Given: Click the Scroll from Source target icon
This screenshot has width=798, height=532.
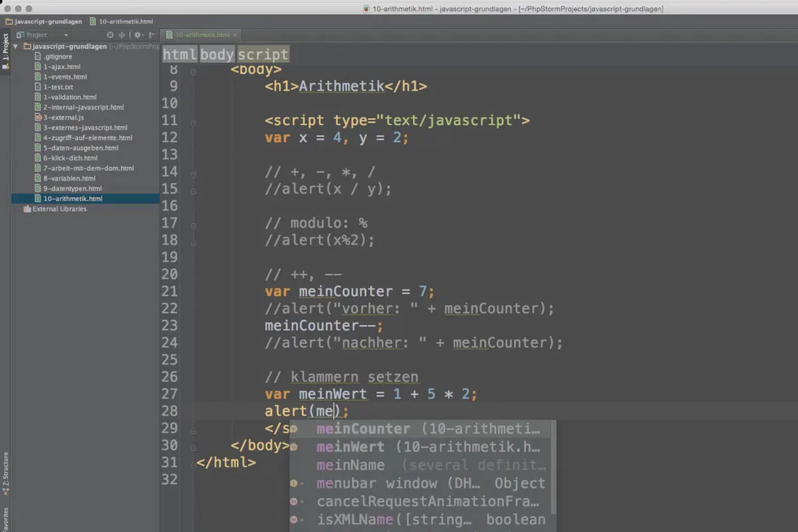Looking at the screenshot, I should coord(110,35).
